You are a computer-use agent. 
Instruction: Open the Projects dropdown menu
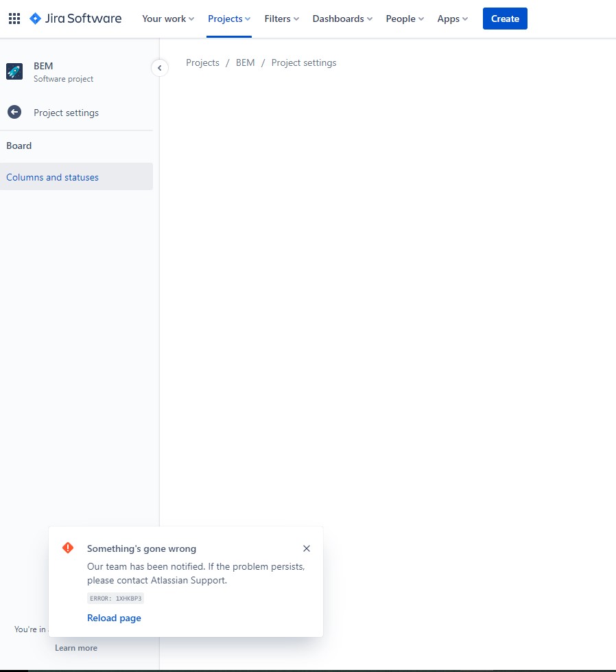point(229,19)
